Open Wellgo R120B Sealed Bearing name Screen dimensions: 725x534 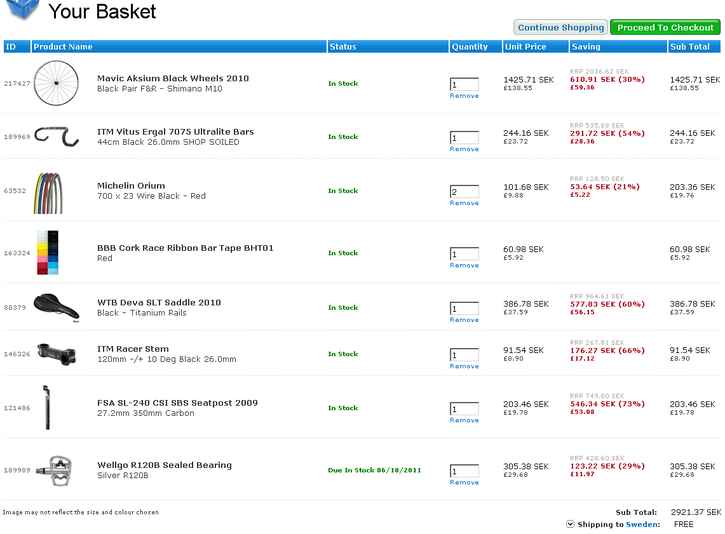point(164,465)
